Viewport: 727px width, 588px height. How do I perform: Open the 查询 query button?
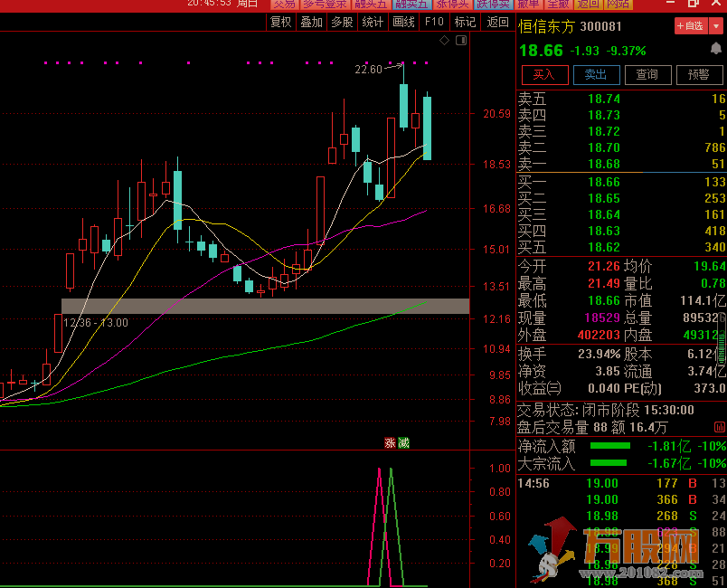(x=647, y=75)
